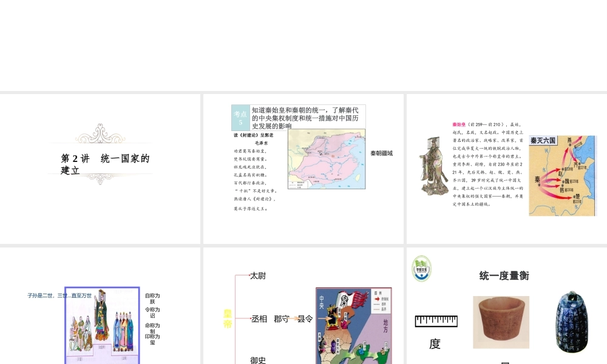
Task: Click the 丞相 label
Action: coord(259,318)
